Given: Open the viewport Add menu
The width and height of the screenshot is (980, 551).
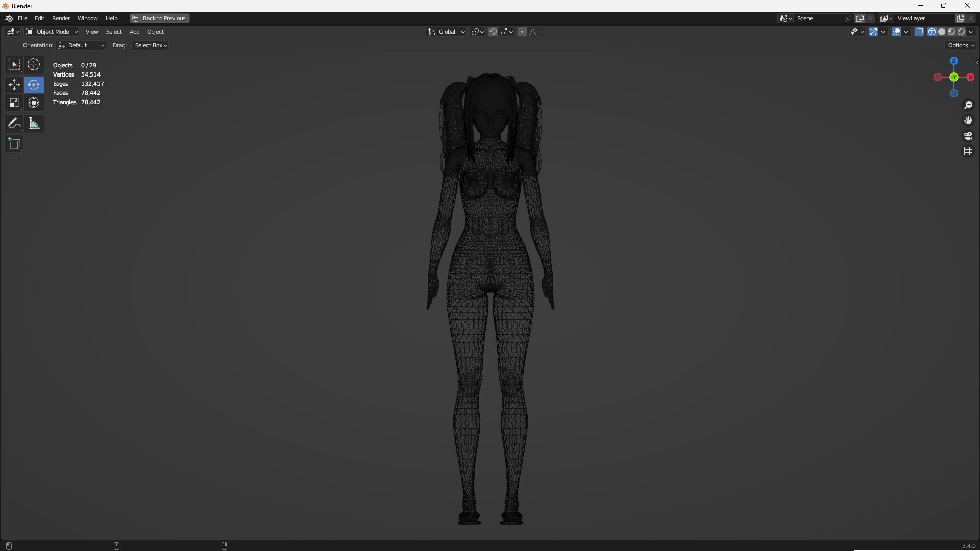Looking at the screenshot, I should click(x=134, y=32).
